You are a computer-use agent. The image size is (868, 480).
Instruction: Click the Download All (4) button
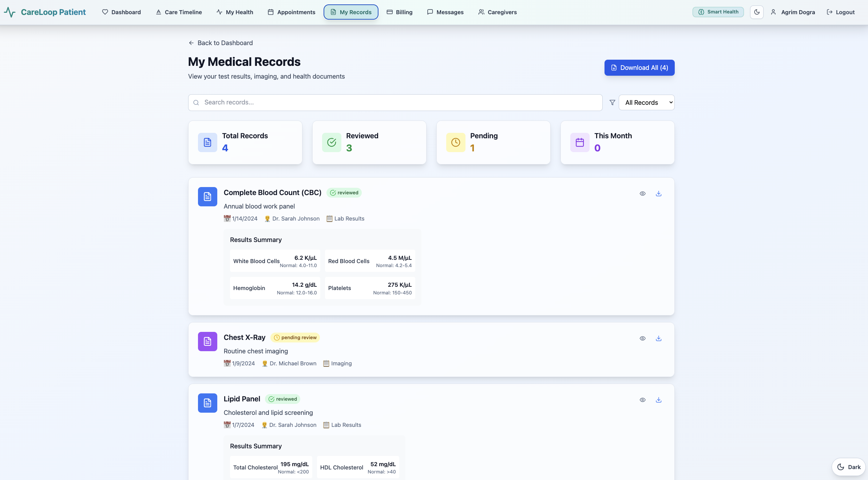coord(639,68)
